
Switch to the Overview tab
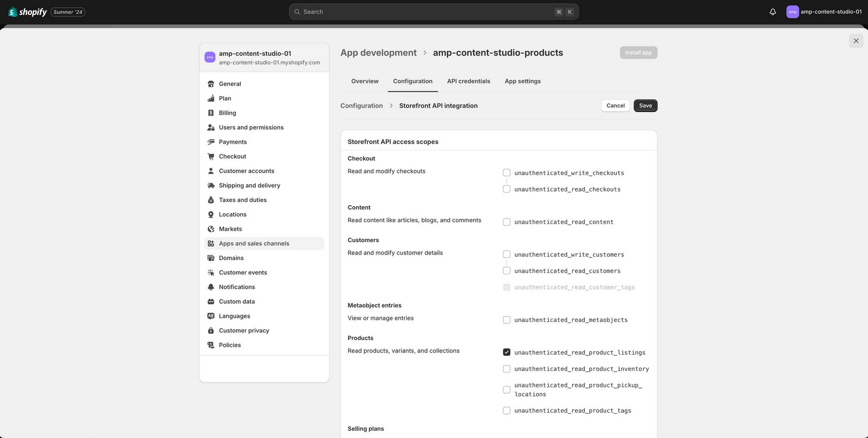coord(365,81)
